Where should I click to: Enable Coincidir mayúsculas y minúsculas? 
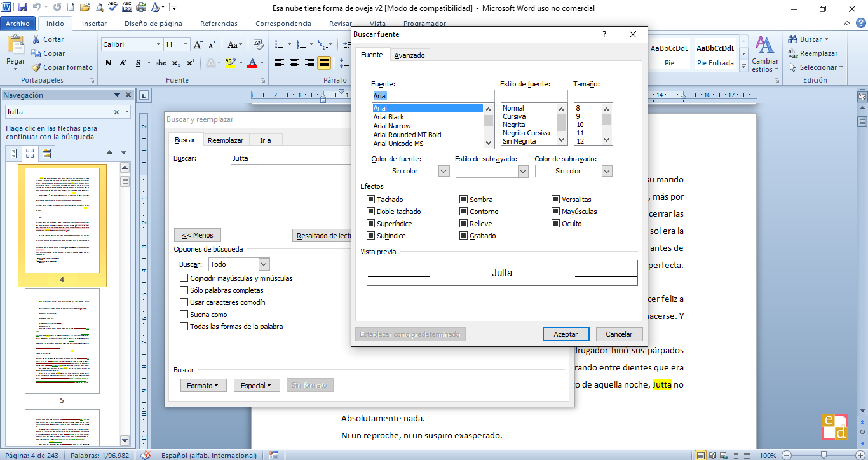point(184,278)
